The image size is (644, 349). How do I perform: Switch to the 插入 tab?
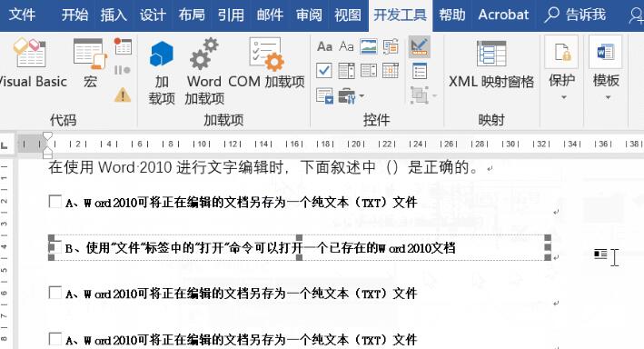pos(114,15)
